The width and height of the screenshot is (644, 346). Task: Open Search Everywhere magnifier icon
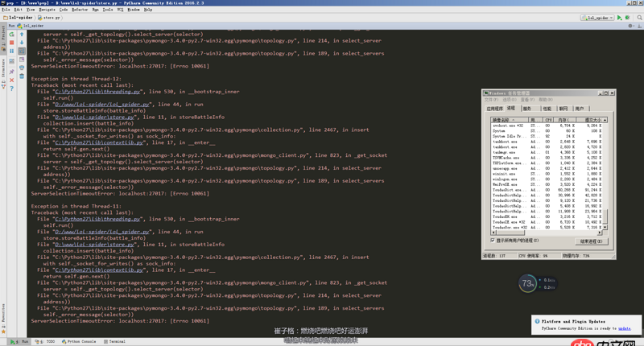pyautogui.click(x=638, y=18)
